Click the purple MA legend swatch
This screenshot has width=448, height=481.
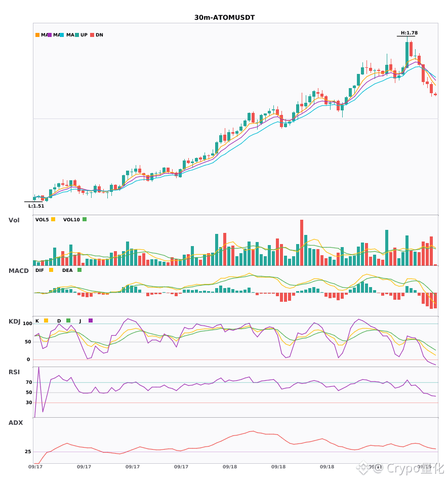point(50,35)
